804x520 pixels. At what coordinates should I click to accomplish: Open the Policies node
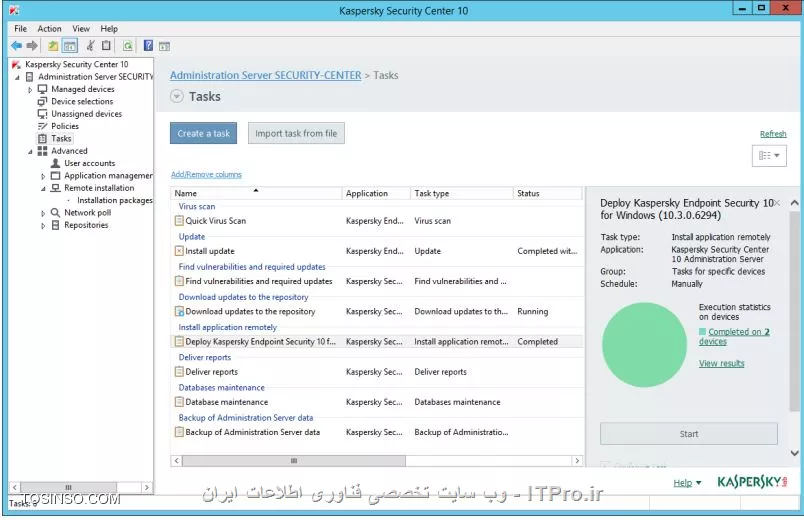(65, 126)
